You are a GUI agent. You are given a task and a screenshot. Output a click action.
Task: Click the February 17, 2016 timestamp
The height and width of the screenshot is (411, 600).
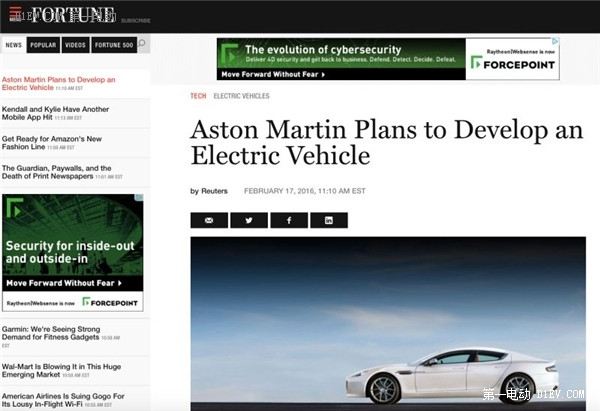coord(305,191)
